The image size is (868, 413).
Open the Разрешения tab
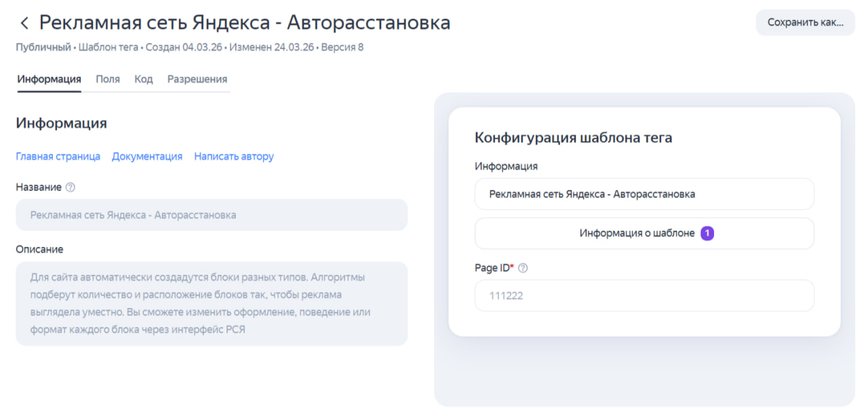[197, 79]
